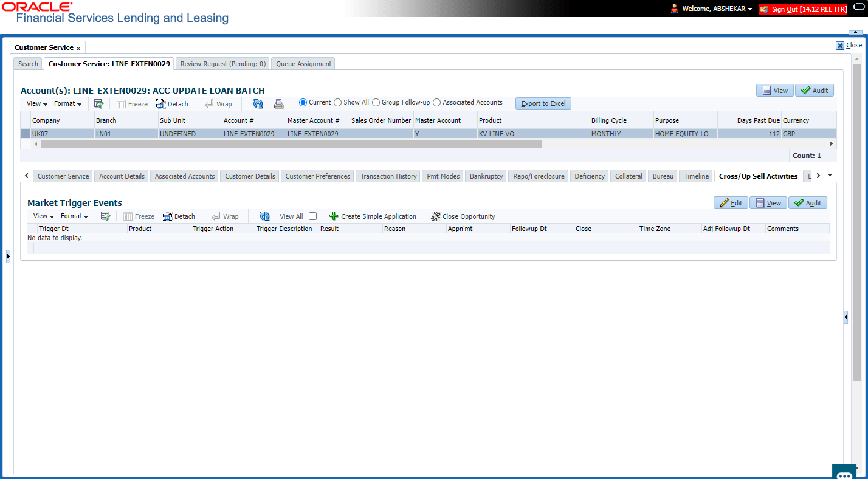Open the Queue Assignment tab
This screenshot has height=479, width=868.
(304, 64)
